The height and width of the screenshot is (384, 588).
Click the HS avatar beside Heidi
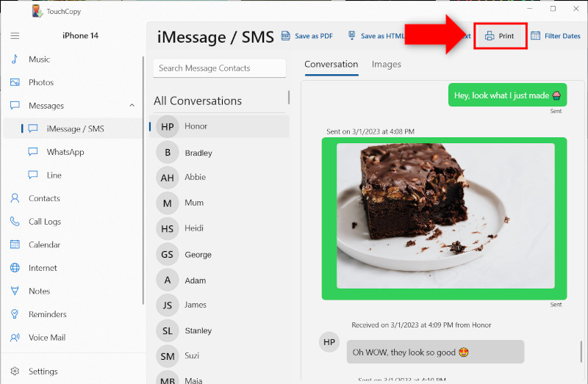coord(168,228)
